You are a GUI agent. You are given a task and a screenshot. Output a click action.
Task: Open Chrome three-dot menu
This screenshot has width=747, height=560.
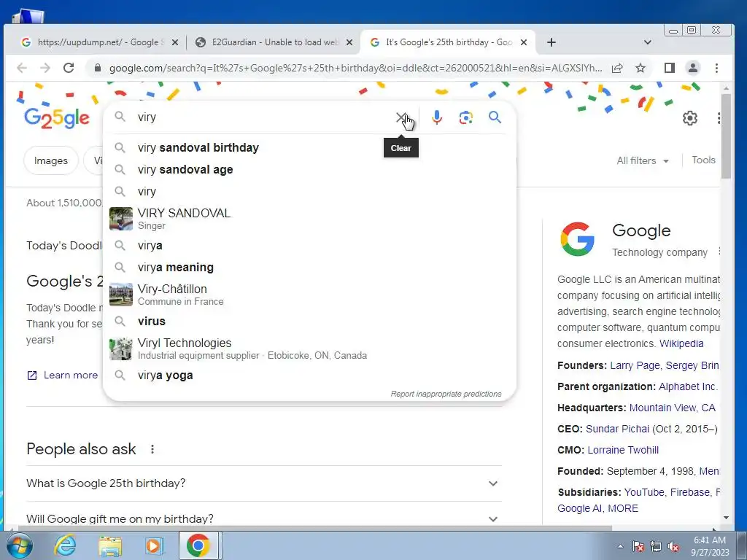click(716, 68)
